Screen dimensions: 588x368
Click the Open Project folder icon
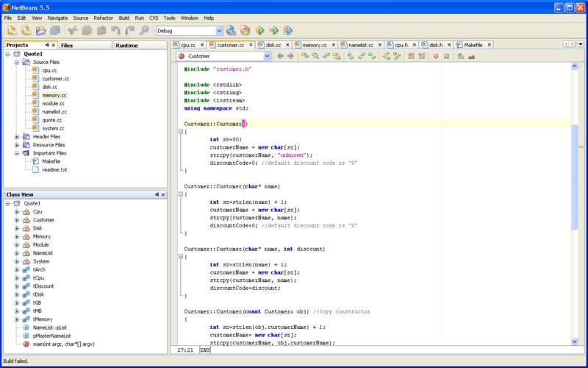41,31
